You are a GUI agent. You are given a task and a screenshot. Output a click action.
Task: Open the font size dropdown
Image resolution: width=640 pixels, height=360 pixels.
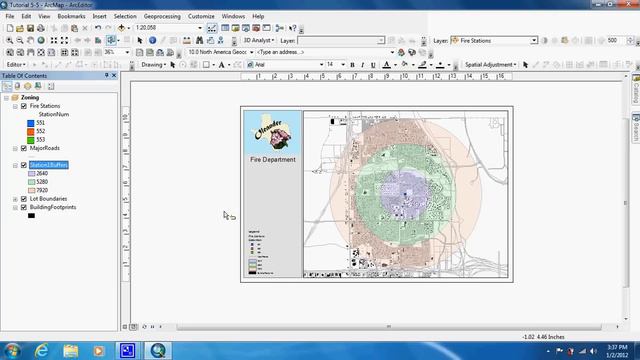(x=343, y=65)
